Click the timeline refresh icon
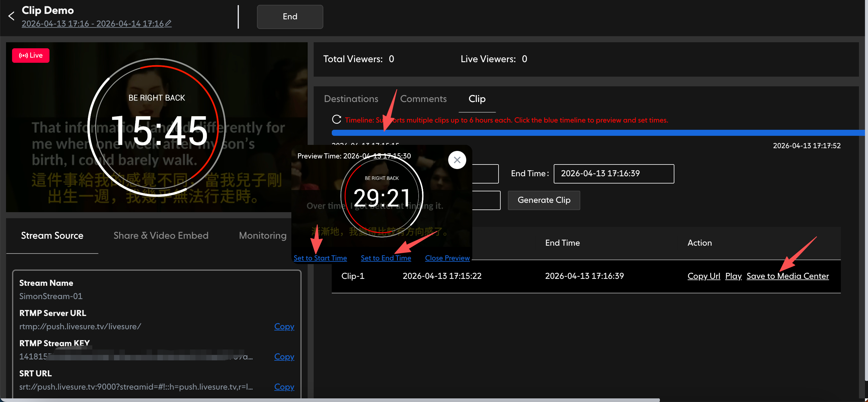 pos(336,120)
